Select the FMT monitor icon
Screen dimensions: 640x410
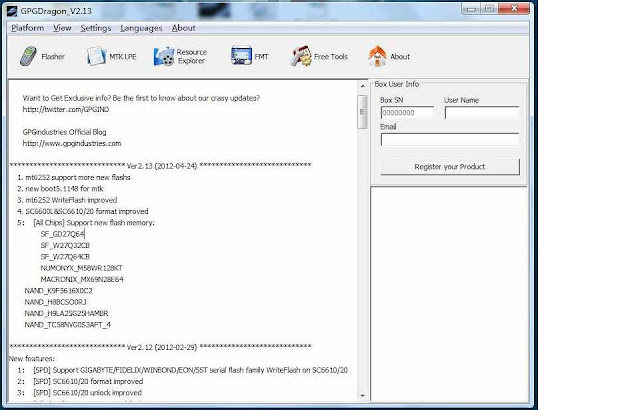click(241, 56)
